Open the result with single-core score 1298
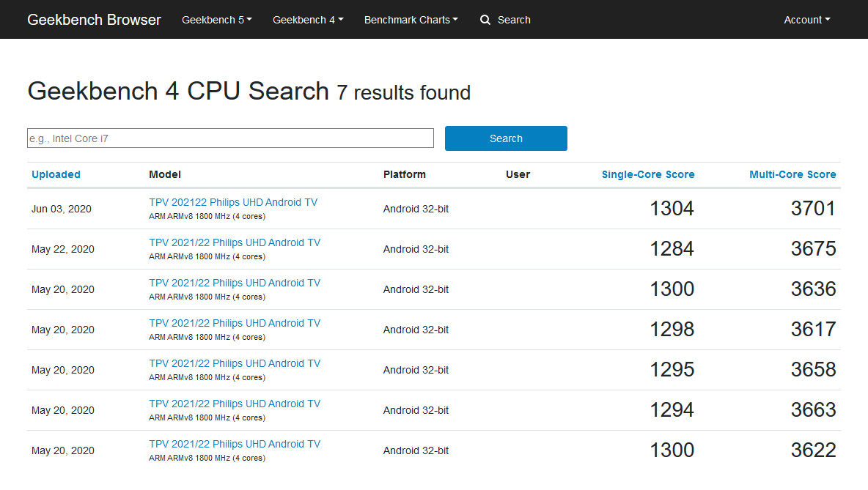The width and height of the screenshot is (868, 490). click(x=235, y=323)
